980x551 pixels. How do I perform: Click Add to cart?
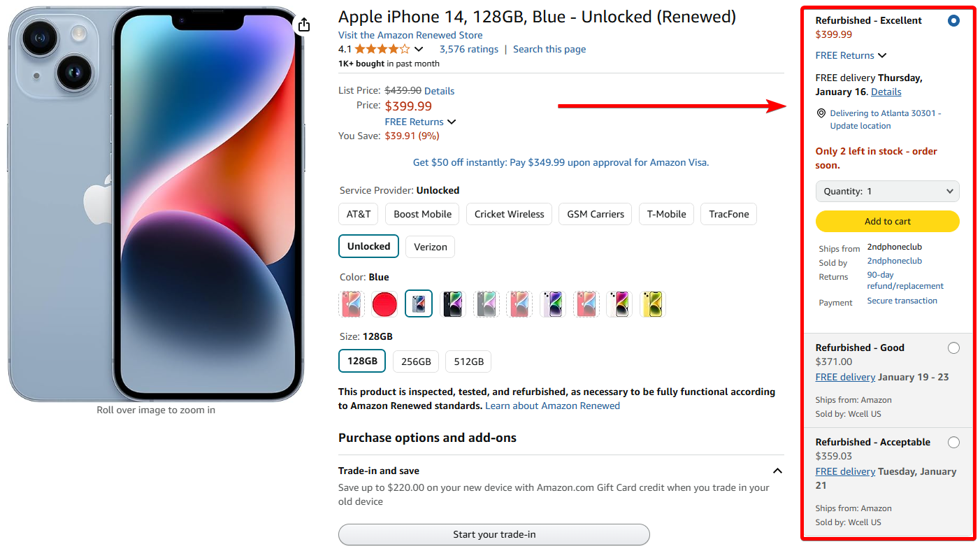click(887, 221)
